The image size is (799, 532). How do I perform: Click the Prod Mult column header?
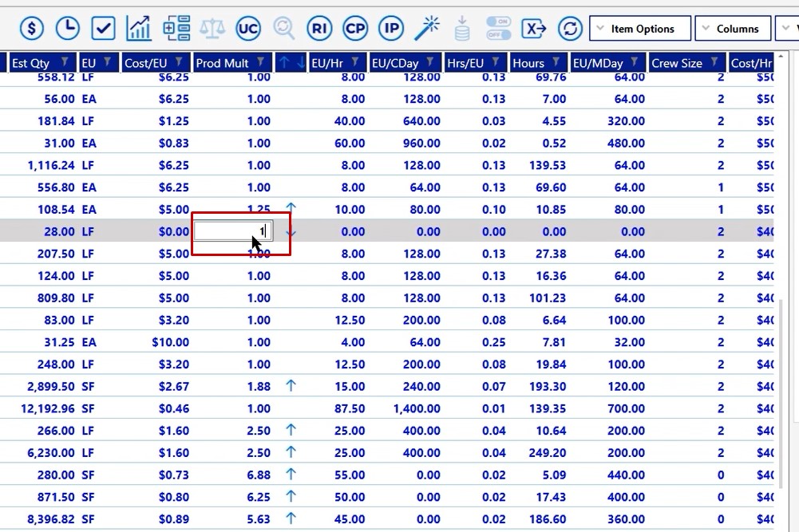[x=222, y=63]
